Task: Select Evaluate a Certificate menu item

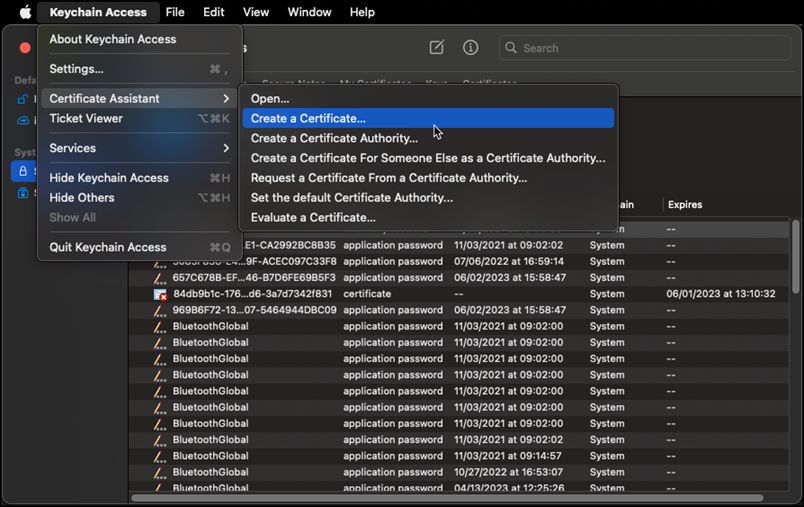Action: [313, 217]
